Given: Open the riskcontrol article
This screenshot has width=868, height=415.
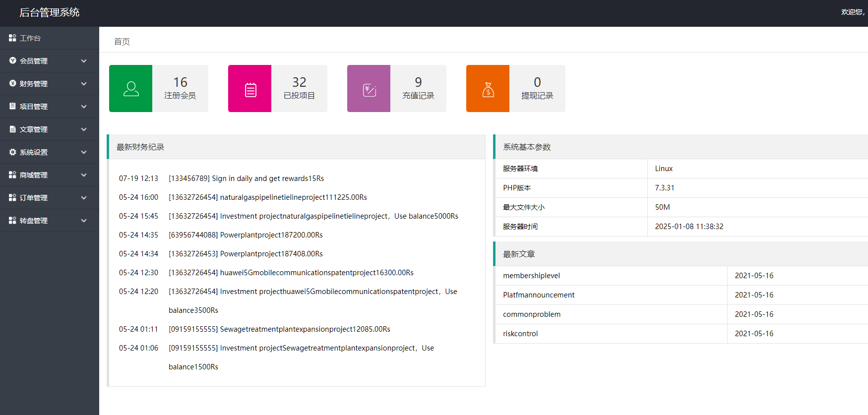Looking at the screenshot, I should [x=520, y=334].
